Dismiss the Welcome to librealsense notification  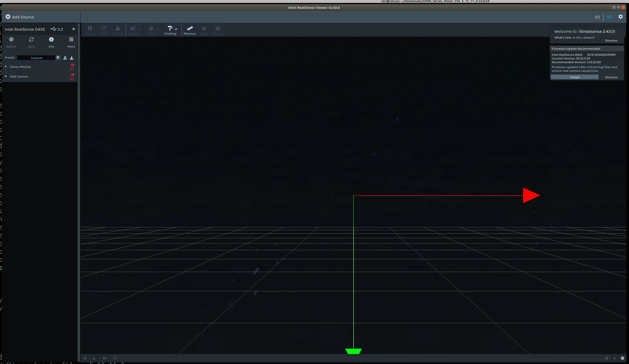coord(611,40)
